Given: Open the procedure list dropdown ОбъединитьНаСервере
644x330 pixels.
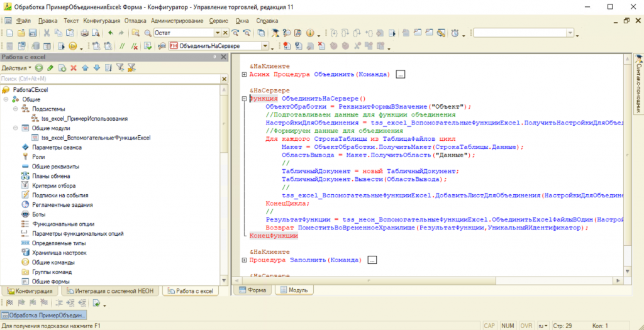Looking at the screenshot, I should 265,46.
